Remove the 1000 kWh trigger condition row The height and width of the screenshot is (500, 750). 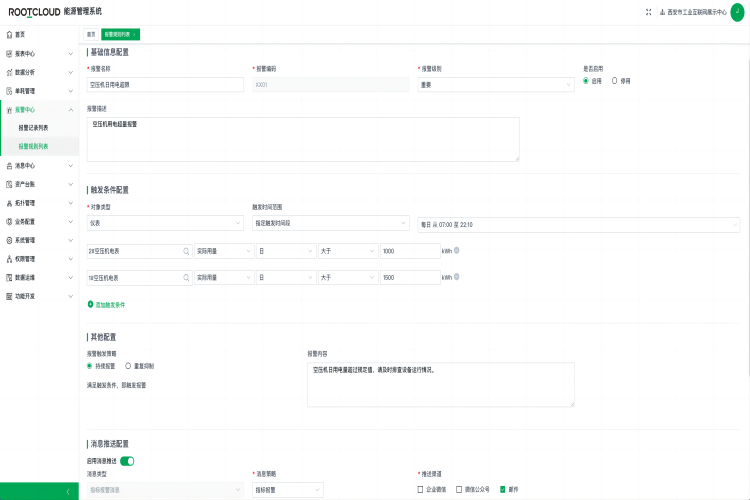457,251
